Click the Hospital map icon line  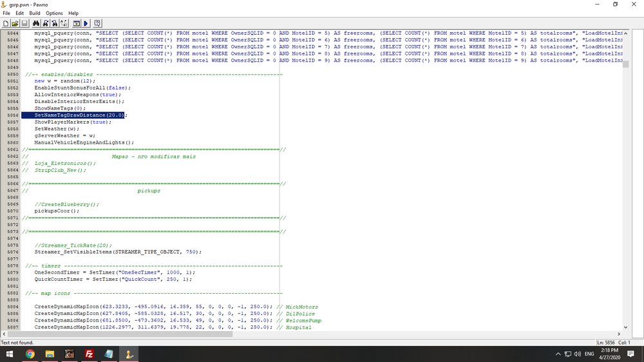coord(173,327)
